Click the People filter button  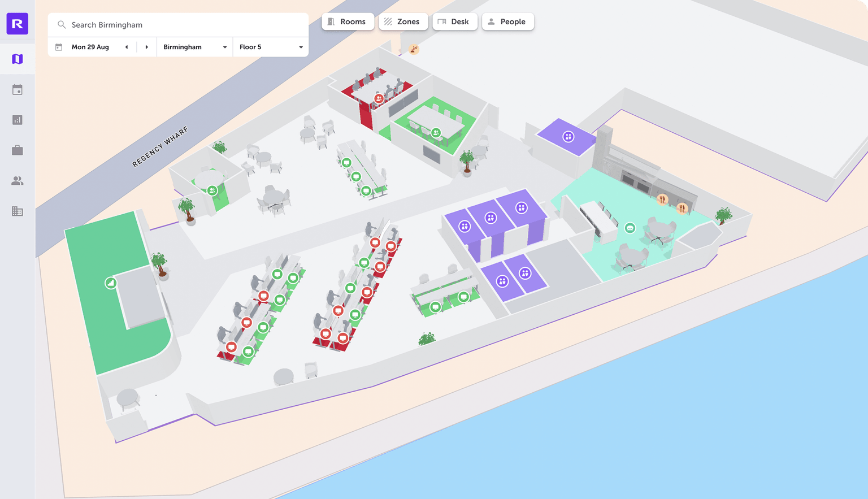pos(507,21)
